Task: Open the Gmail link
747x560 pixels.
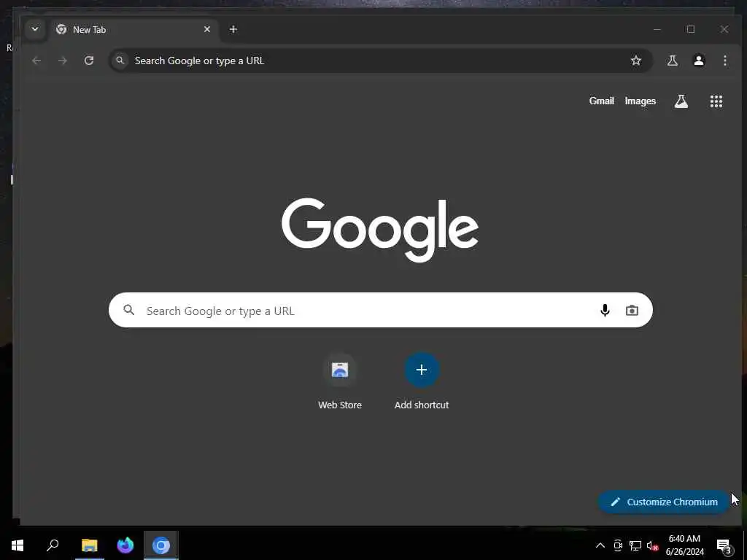Action: tap(601, 101)
